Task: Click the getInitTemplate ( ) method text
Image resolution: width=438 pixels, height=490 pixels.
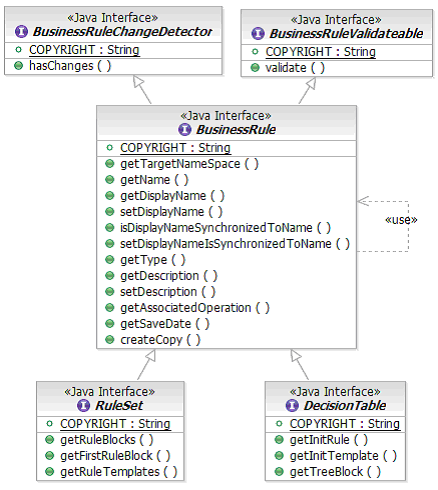Action: pos(343,456)
